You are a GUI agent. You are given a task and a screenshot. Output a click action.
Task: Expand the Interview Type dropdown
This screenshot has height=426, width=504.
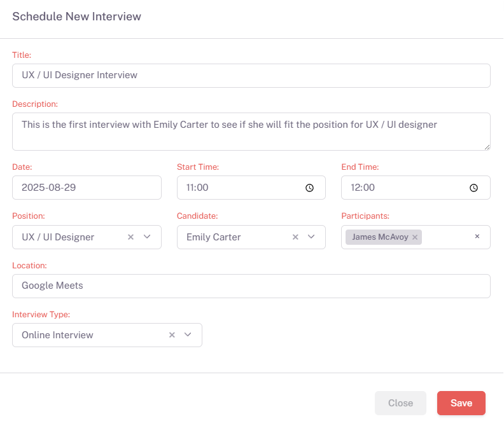[x=188, y=335]
